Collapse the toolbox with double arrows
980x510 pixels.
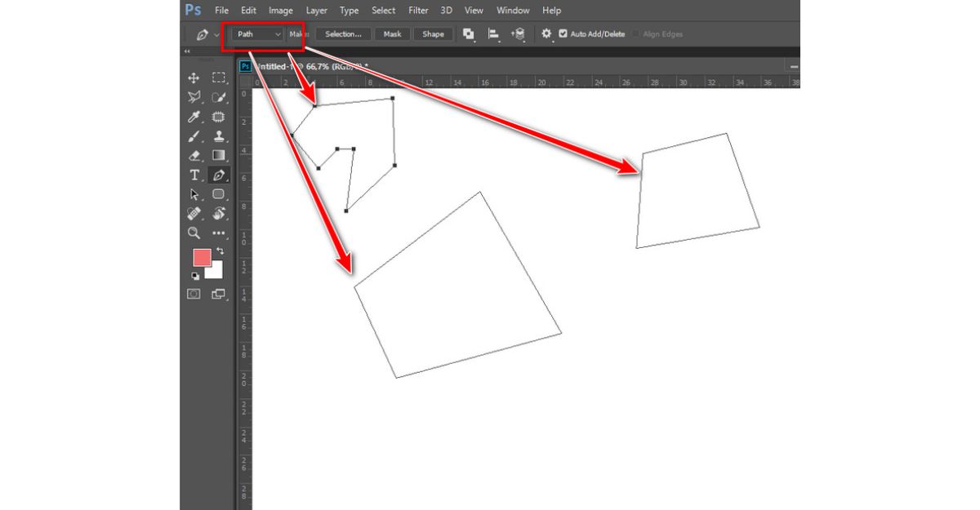pos(186,51)
